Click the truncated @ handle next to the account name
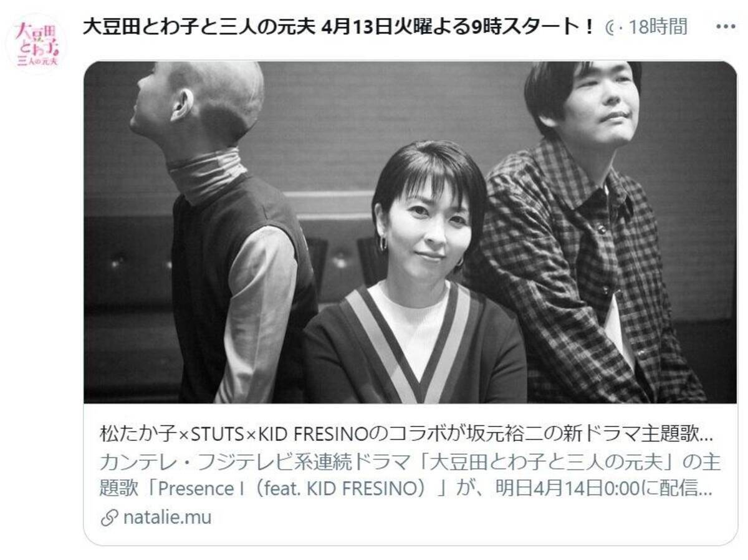The width and height of the screenshot is (748, 560). point(612,27)
